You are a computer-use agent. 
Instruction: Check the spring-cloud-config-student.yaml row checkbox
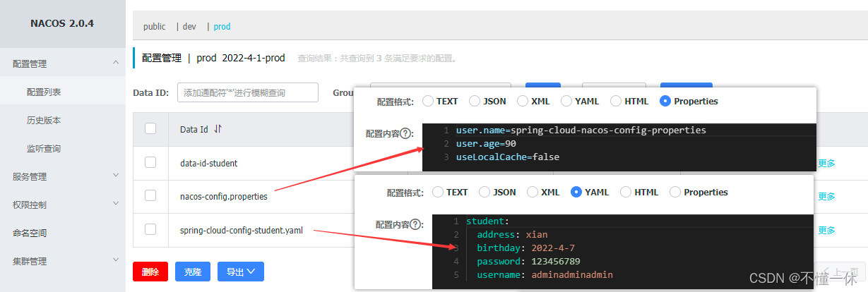pos(150,229)
